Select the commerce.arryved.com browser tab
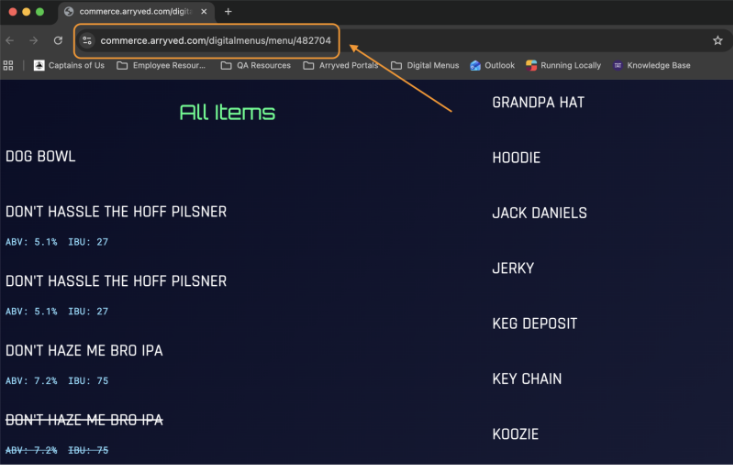 [128, 12]
